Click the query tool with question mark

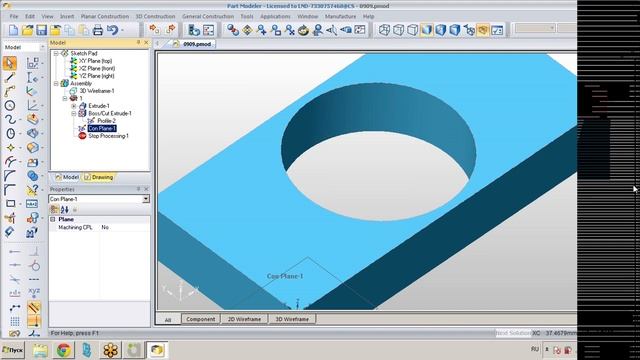point(33,189)
